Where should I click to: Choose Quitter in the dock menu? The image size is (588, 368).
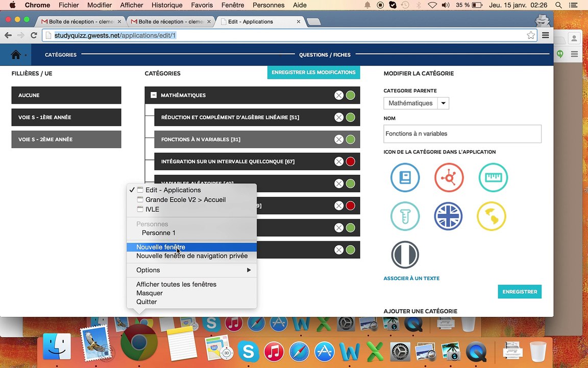tap(191, 302)
